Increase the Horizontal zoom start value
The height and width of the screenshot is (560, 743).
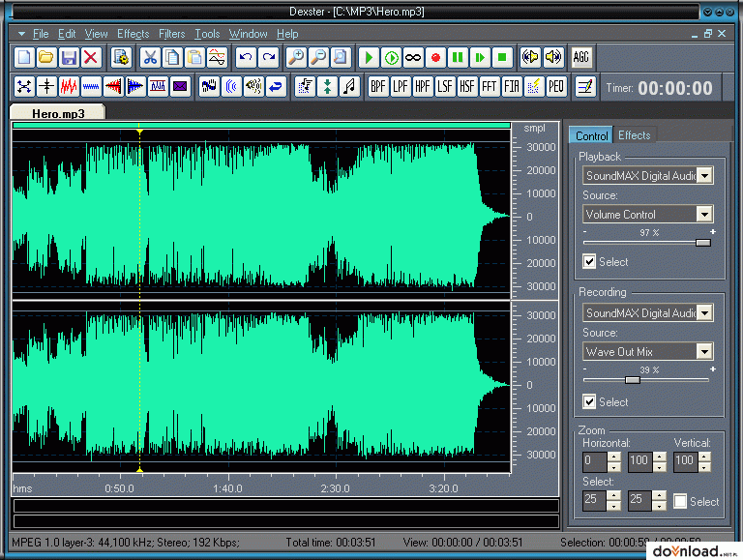click(x=614, y=457)
